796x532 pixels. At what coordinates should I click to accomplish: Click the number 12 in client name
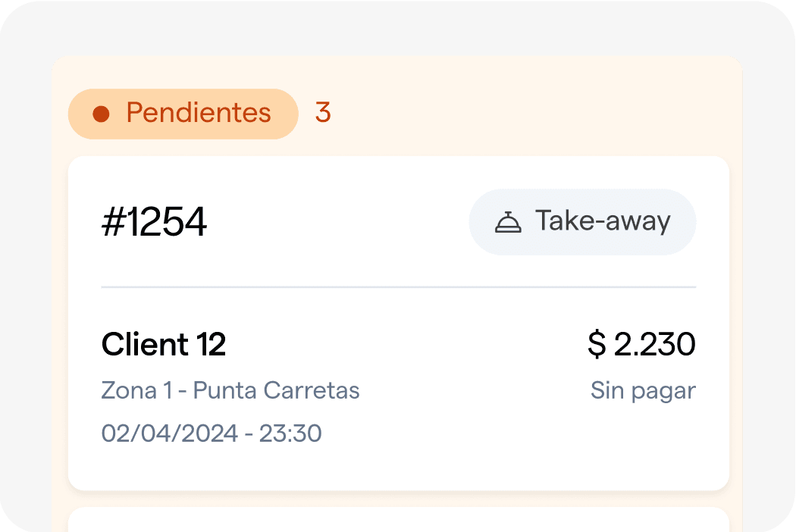(211, 345)
